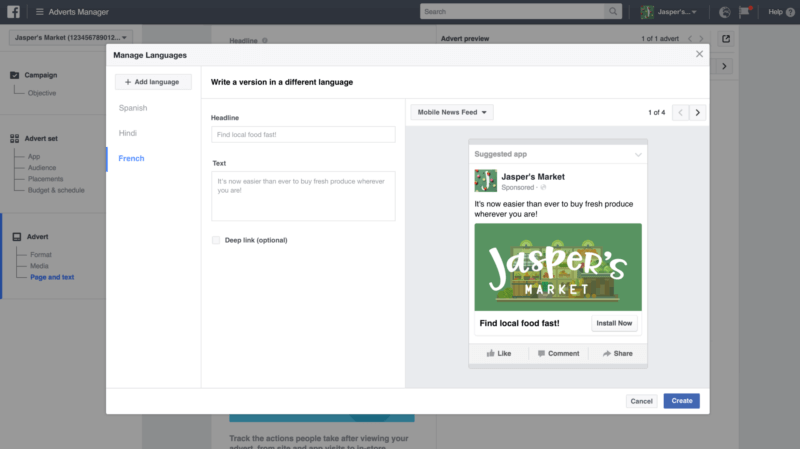Click into the Text area field
The width and height of the screenshot is (800, 449).
(303, 196)
